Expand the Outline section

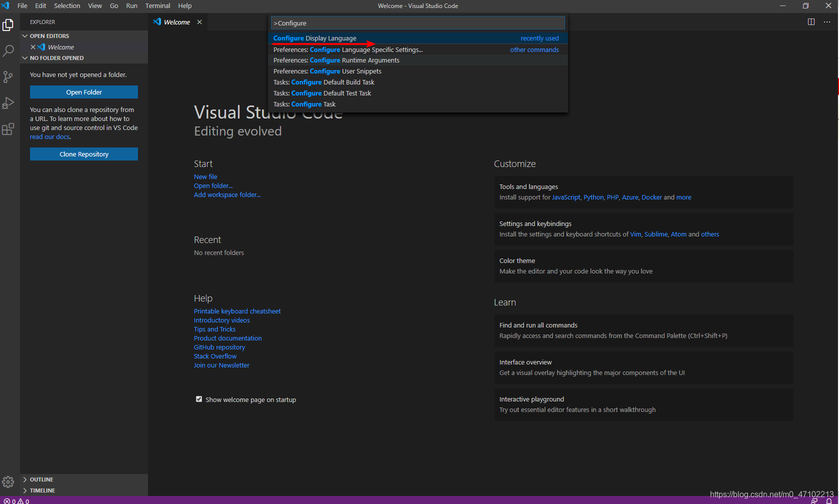84,479
